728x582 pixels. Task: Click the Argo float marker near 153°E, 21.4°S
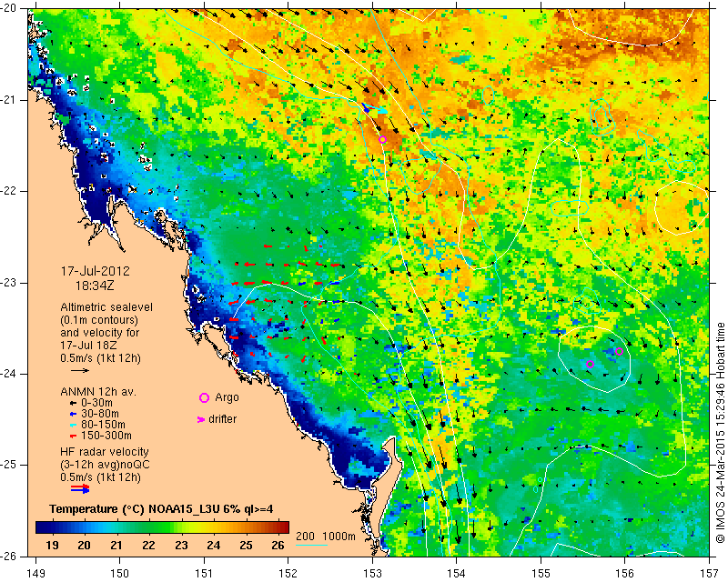(382, 140)
